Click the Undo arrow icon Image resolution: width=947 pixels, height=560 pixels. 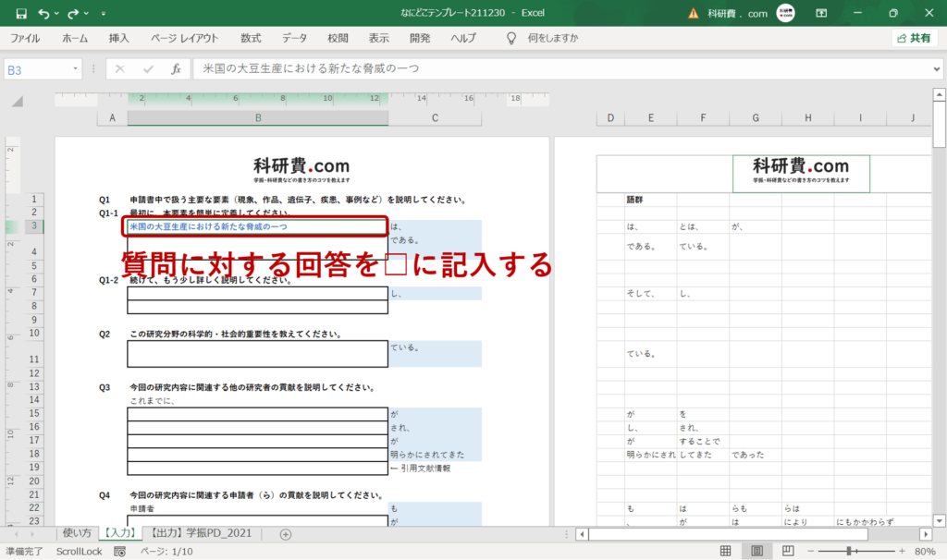[x=43, y=13]
